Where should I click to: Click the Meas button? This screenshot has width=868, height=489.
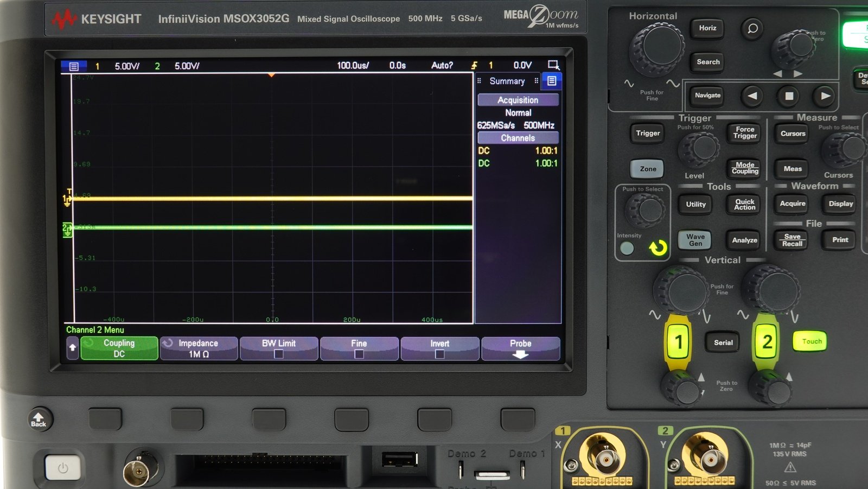point(793,169)
